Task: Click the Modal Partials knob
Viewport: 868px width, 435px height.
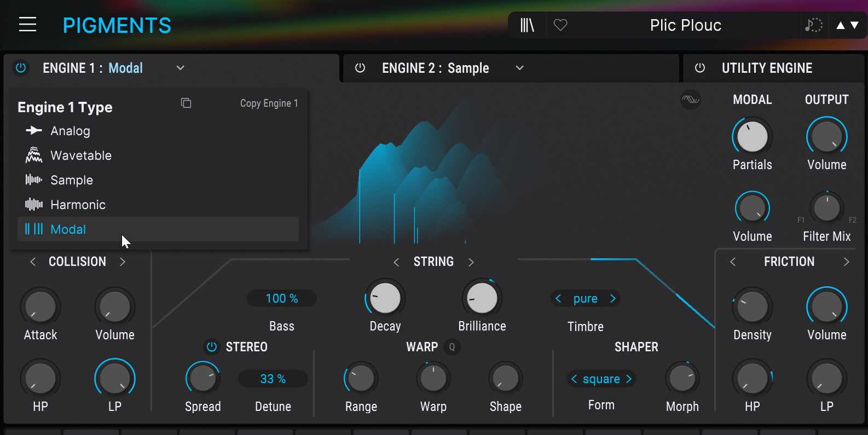Action: [753, 137]
